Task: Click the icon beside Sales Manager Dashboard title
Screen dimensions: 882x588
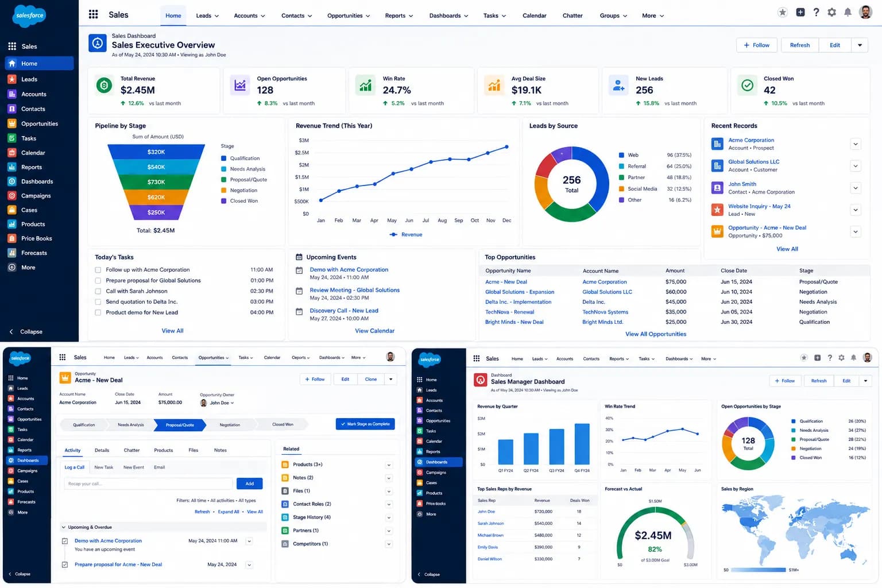Action: click(x=480, y=380)
